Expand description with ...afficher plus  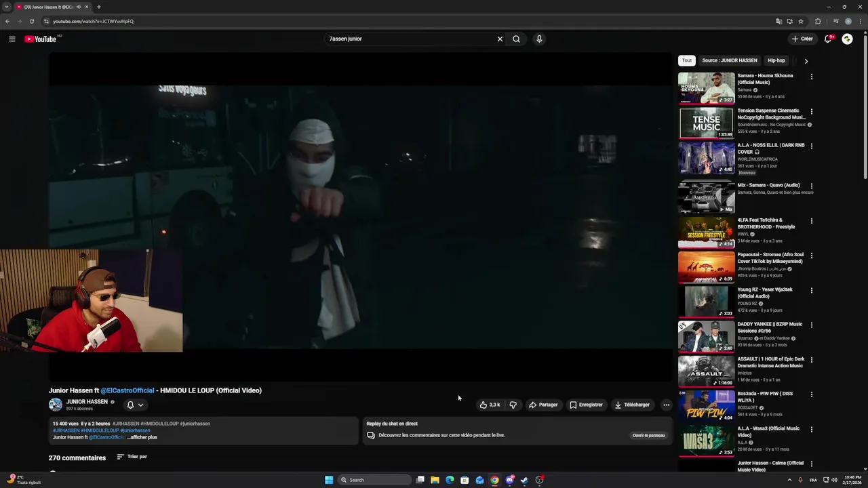pos(142,437)
